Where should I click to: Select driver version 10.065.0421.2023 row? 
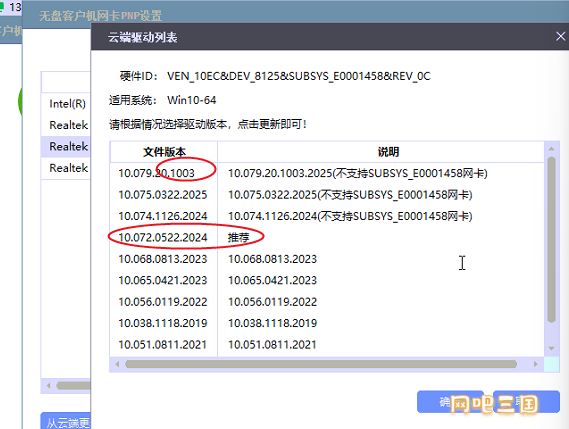tap(327, 280)
